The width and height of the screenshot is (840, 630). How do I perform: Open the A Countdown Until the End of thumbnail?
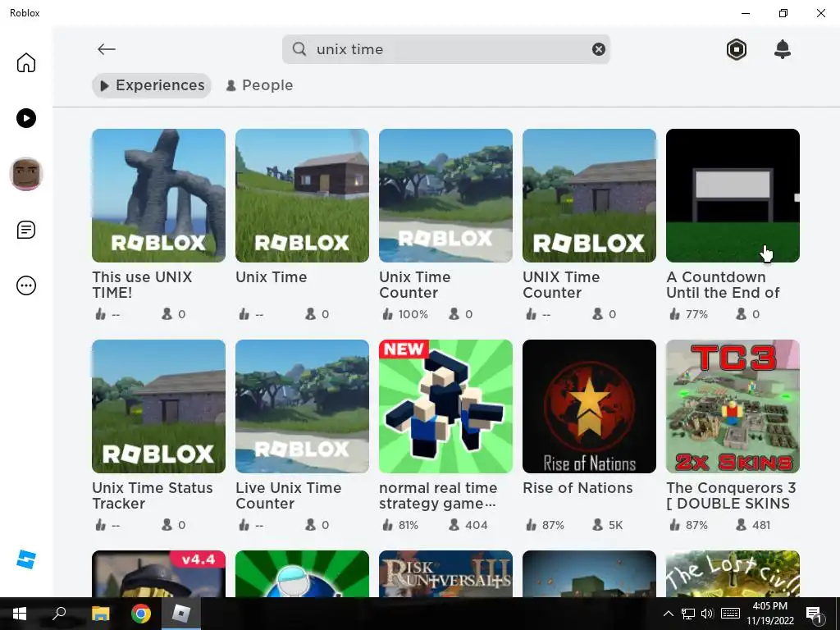pos(733,195)
